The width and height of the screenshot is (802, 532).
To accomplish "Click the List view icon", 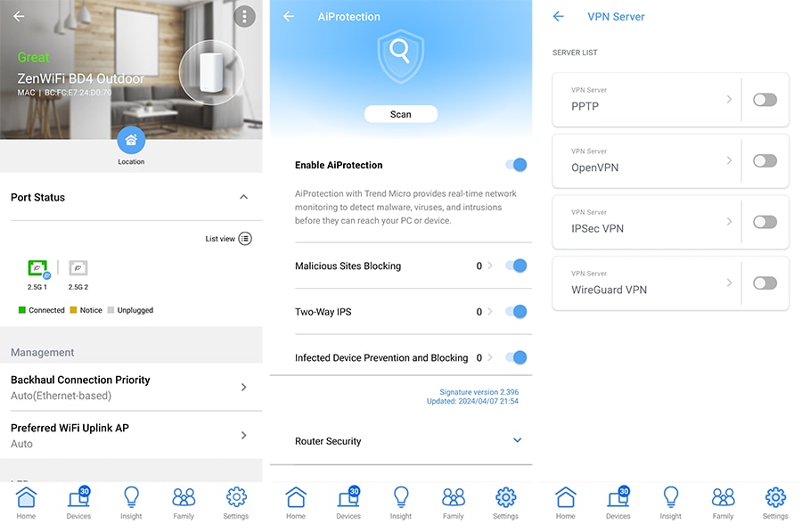I will point(245,239).
